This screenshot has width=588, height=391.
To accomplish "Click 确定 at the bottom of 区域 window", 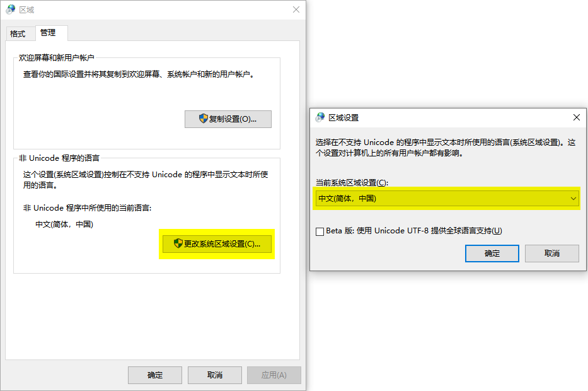I will click(x=154, y=375).
